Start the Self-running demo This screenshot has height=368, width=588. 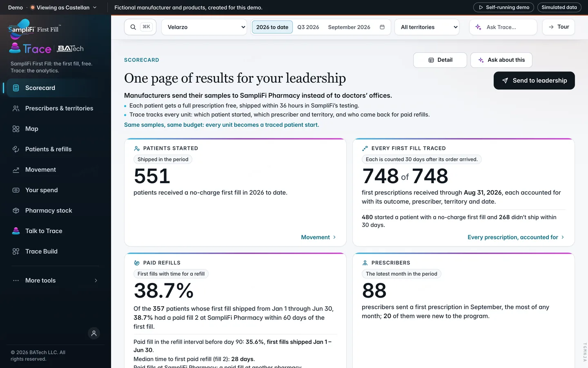504,7
